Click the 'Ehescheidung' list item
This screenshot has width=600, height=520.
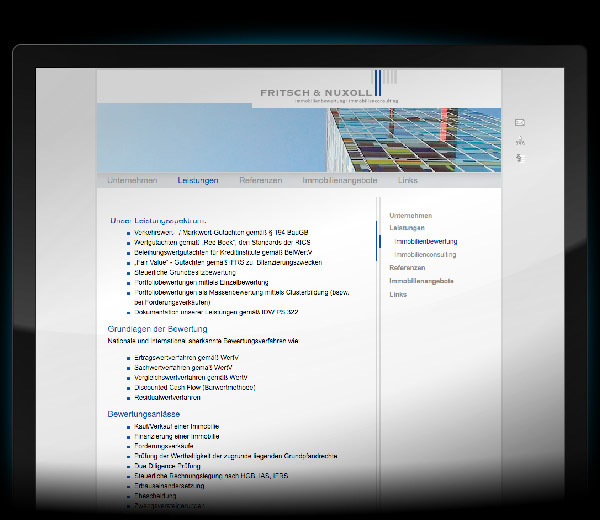pyautogui.click(x=155, y=496)
